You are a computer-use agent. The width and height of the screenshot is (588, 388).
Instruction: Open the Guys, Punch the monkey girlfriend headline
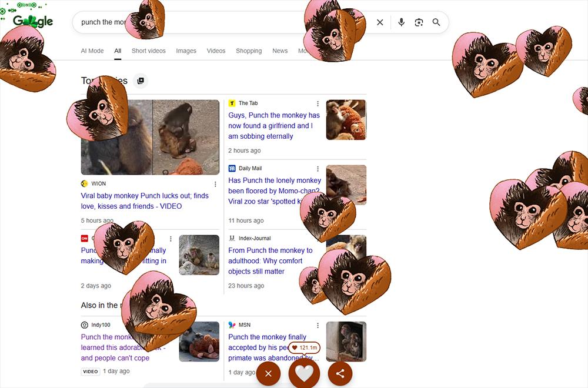[272, 126]
